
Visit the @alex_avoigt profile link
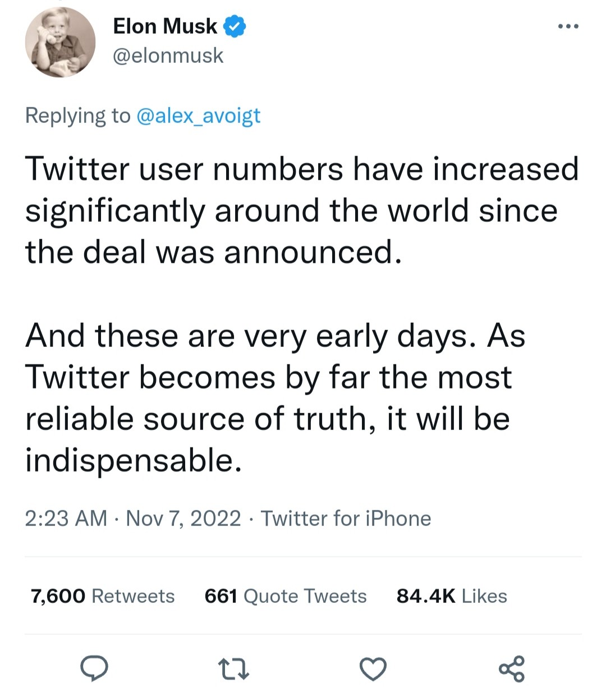coord(199,115)
